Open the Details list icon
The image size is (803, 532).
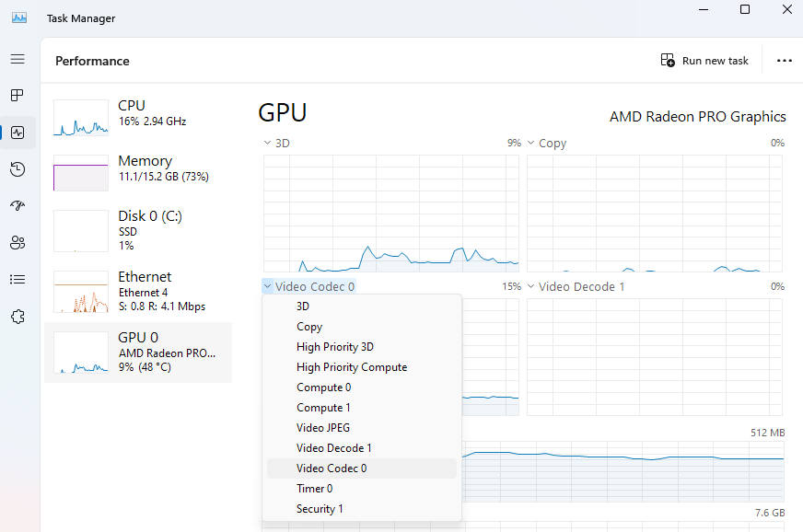click(17, 280)
